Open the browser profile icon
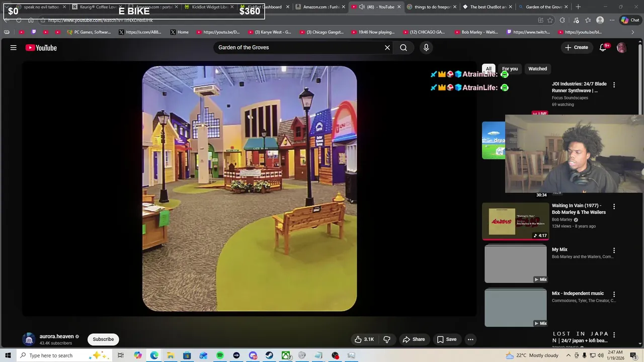Image resolution: width=644 pixels, height=362 pixels. click(x=600, y=20)
